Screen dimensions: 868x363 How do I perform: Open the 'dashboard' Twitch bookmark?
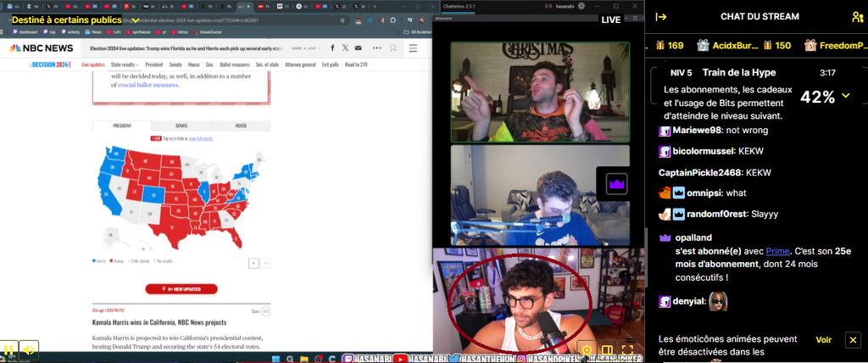[25, 32]
